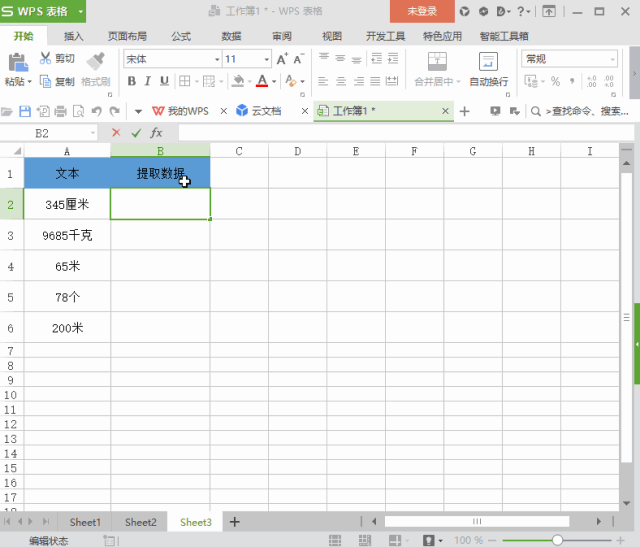Align text right
The image size is (640, 547).
tap(359, 81)
